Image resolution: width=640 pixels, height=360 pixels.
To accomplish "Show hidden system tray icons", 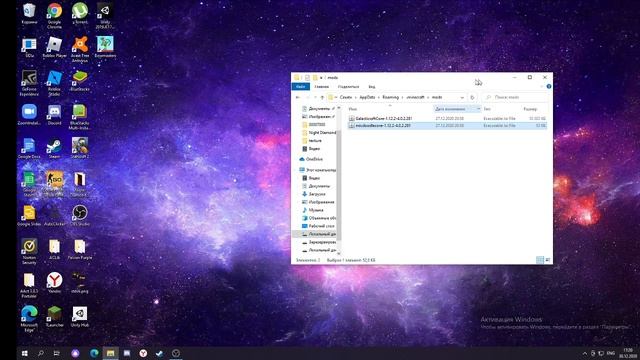I will [584, 353].
